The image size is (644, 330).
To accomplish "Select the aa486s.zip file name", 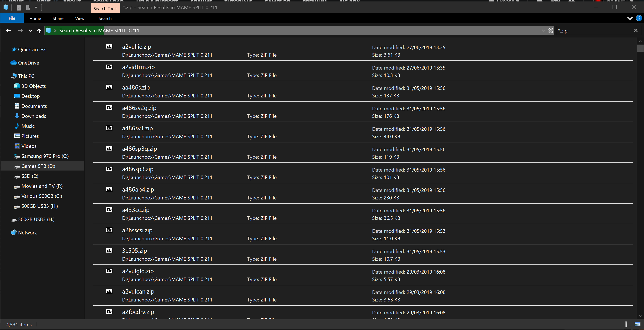I will pyautogui.click(x=136, y=87).
